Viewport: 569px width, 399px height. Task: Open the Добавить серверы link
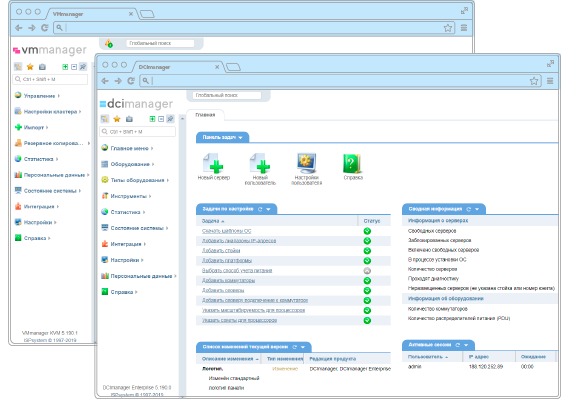pos(223,291)
